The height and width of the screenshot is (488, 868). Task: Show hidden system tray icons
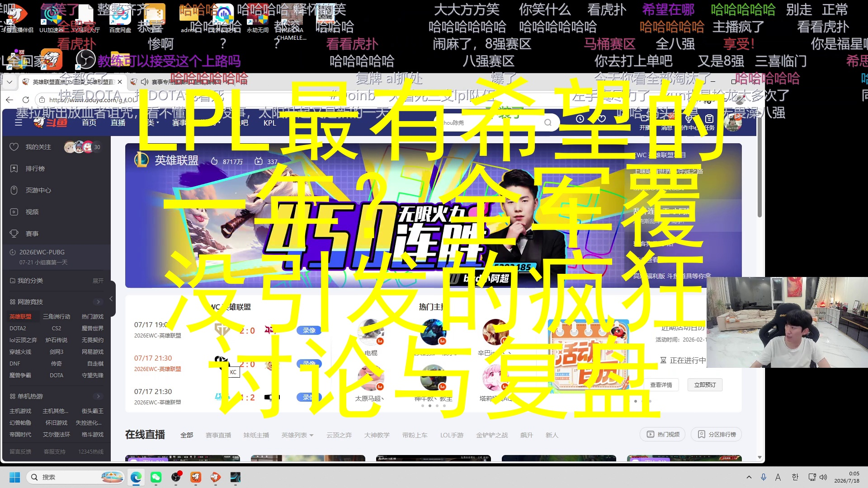[749, 477]
